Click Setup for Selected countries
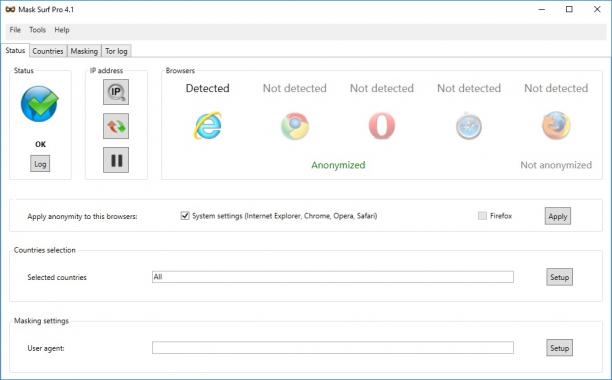612x380 pixels. pyautogui.click(x=559, y=277)
